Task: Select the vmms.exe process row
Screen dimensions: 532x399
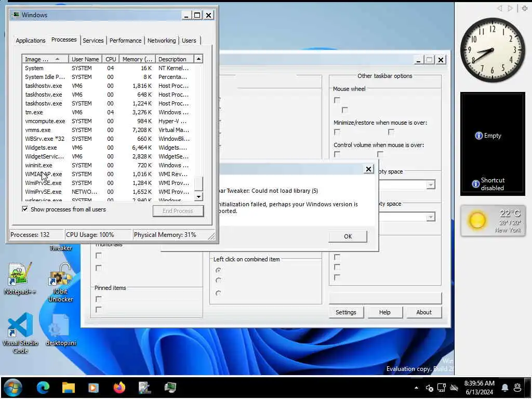Action: tap(108, 129)
